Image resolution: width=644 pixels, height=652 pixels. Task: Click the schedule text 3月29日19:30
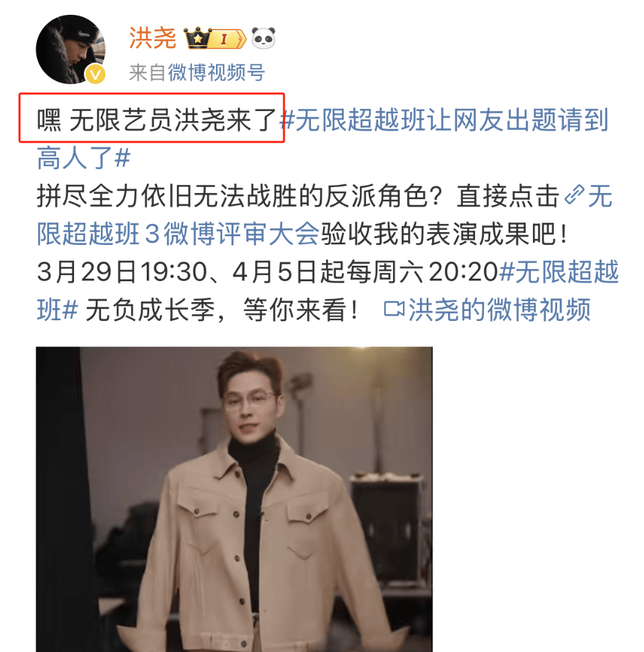122,272
